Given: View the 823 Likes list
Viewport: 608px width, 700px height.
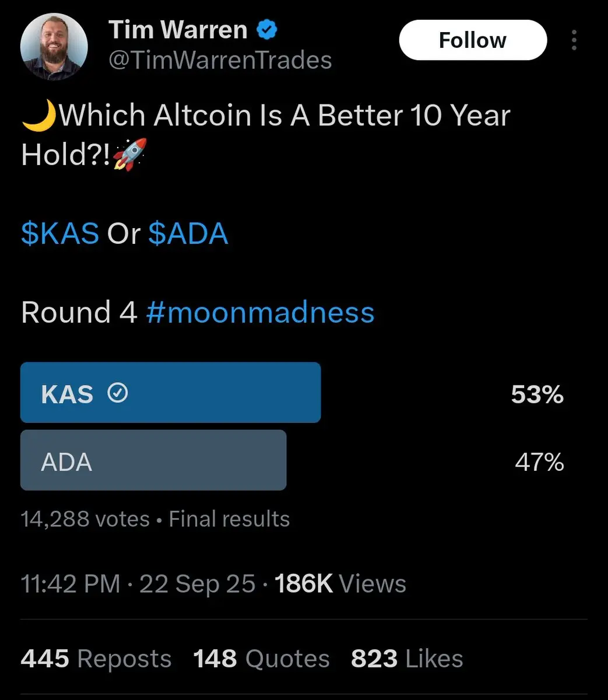Looking at the screenshot, I should [407, 659].
